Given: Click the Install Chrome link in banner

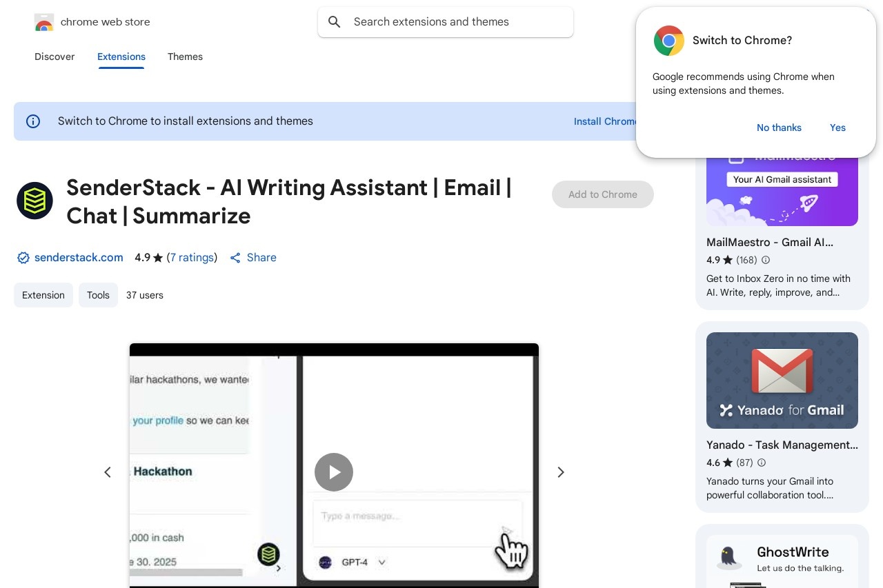Looking at the screenshot, I should 606,121.
